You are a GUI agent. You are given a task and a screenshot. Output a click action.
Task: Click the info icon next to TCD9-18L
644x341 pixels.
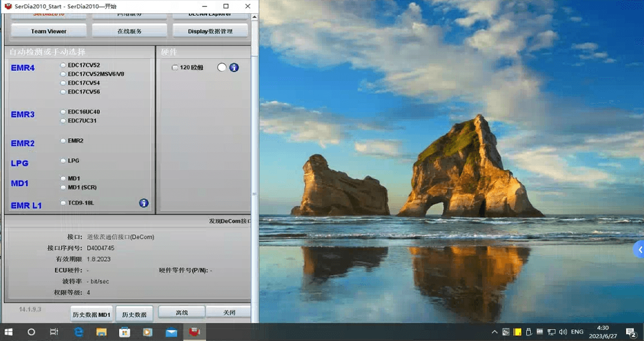(144, 203)
